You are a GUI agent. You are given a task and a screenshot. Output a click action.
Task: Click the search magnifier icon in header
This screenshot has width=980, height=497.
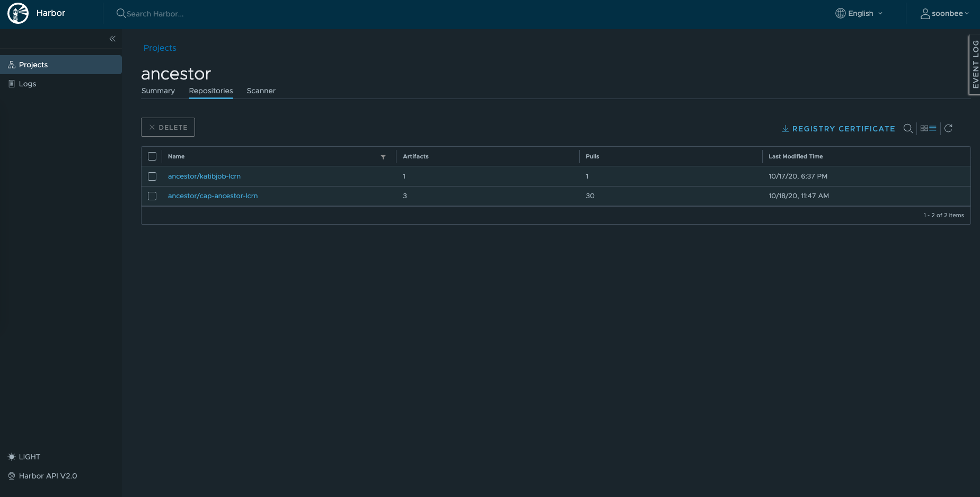[121, 13]
